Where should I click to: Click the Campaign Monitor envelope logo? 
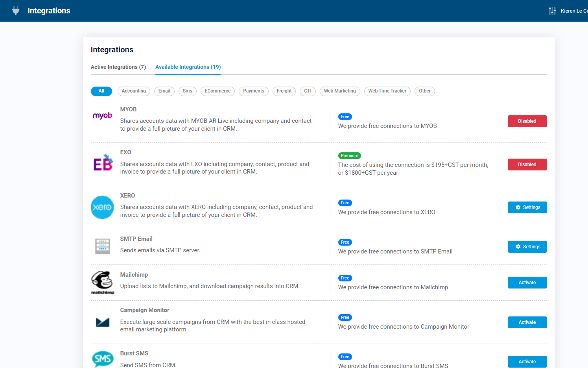coord(103,322)
